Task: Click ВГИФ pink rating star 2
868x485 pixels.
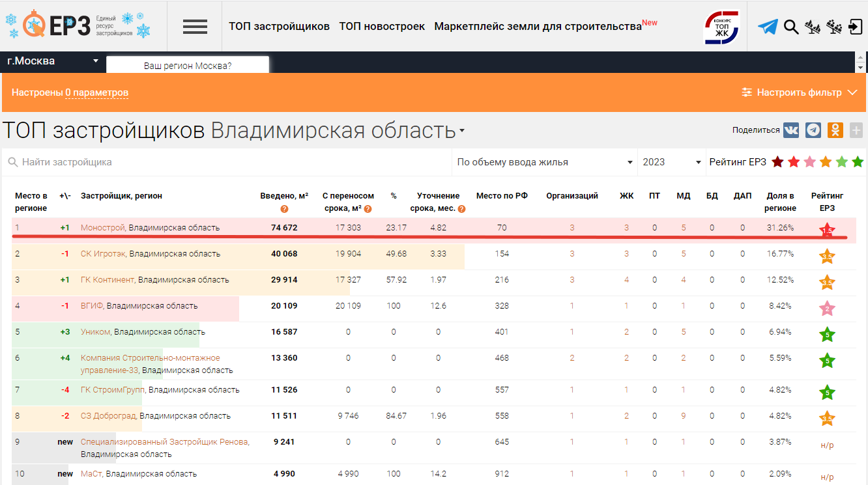Action: [x=827, y=308]
